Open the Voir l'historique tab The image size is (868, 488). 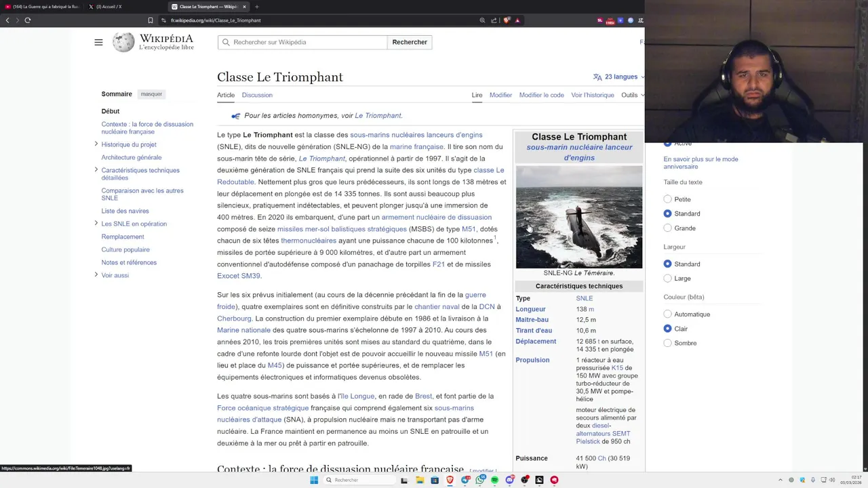point(593,95)
